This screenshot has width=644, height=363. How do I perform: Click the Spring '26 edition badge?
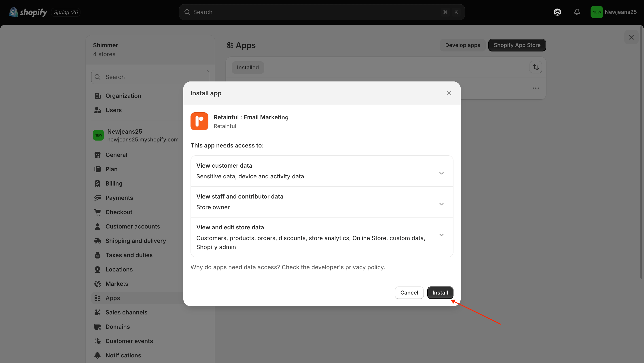(66, 12)
